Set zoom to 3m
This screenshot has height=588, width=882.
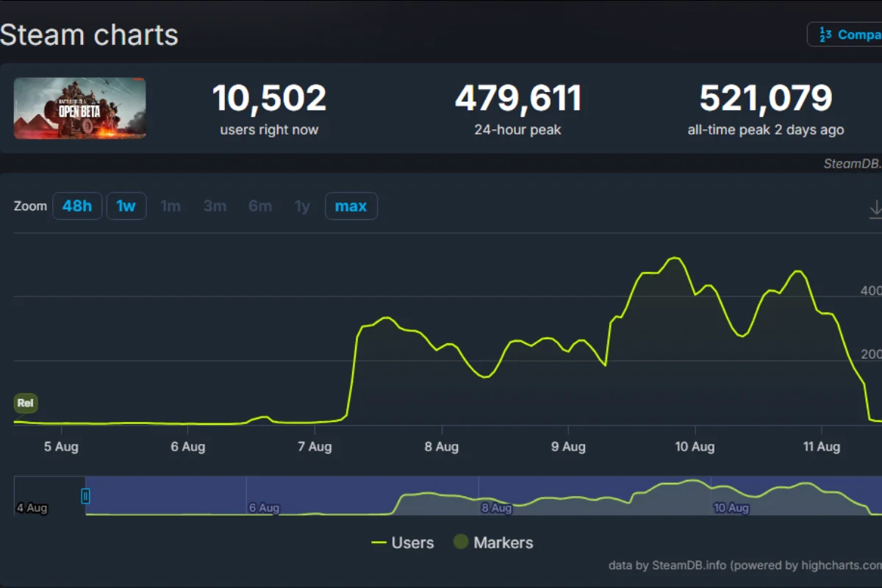point(215,206)
